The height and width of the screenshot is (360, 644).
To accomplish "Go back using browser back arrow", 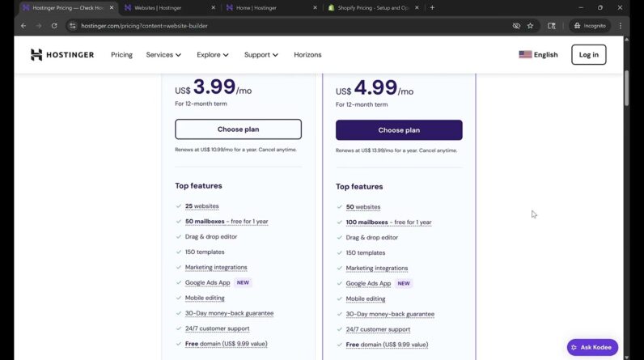I will pyautogui.click(x=23, y=25).
